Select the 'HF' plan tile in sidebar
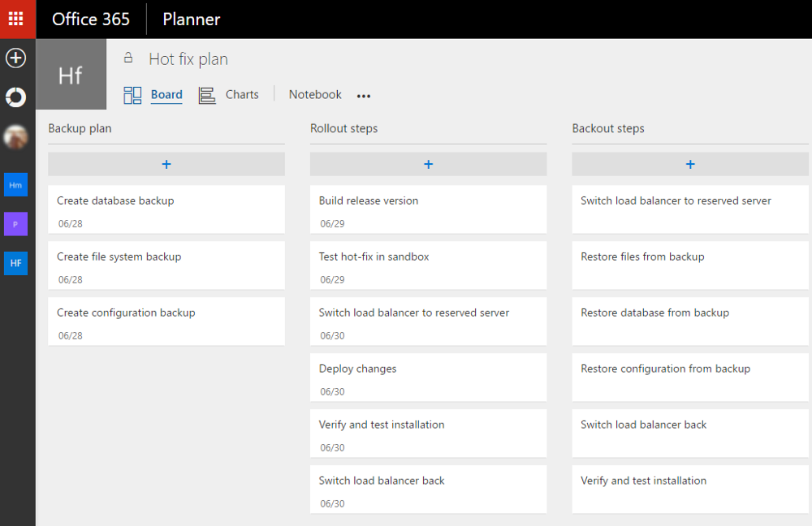Screen dimensions: 812x526 click(x=16, y=263)
